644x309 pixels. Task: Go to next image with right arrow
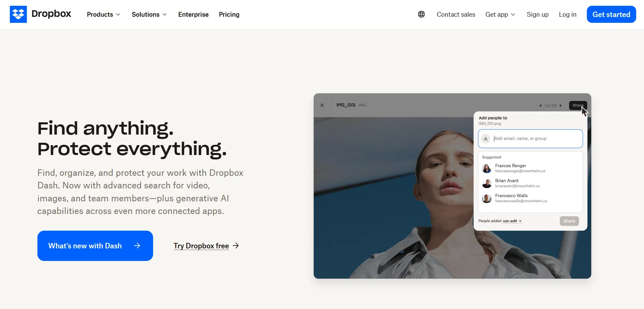point(560,106)
